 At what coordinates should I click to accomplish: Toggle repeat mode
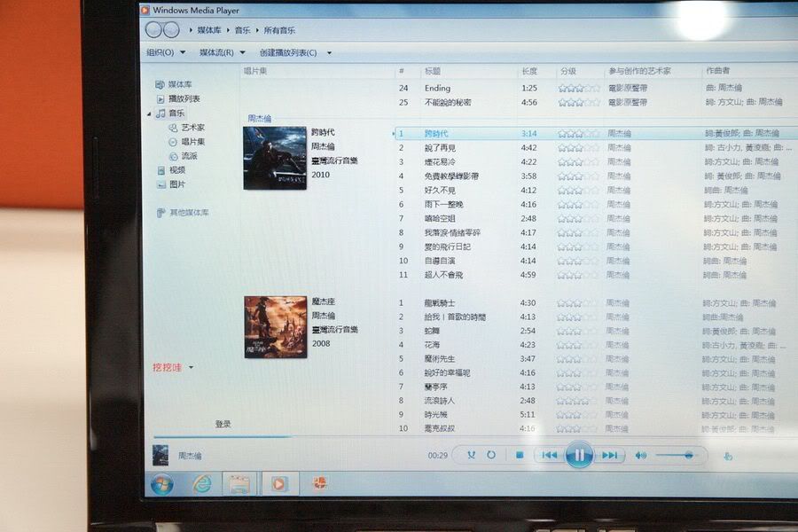(x=491, y=455)
